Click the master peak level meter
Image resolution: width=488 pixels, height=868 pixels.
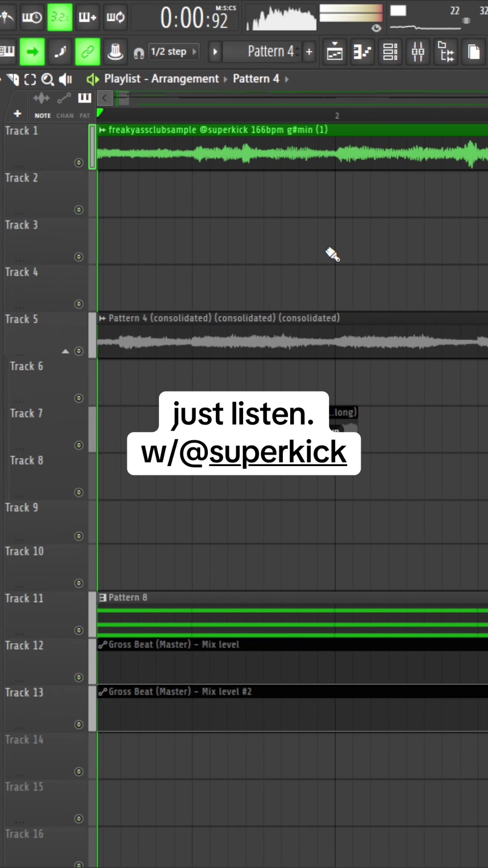[x=351, y=13]
